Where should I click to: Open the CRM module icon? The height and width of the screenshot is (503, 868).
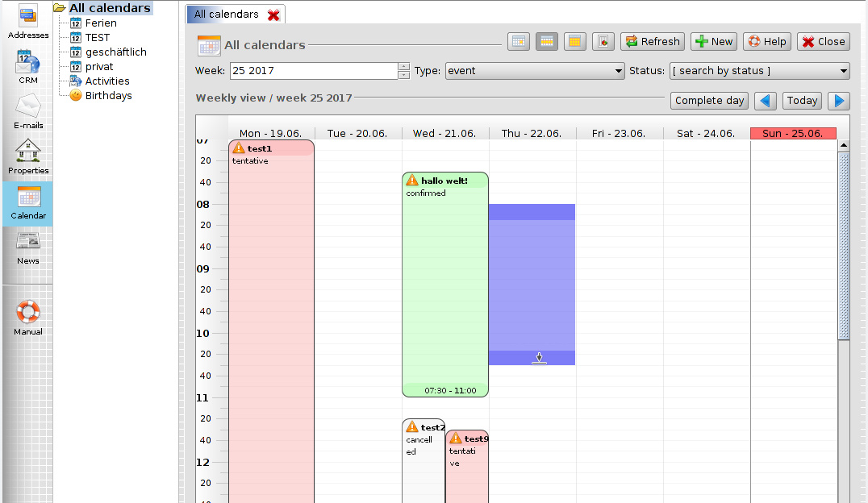coord(27,67)
